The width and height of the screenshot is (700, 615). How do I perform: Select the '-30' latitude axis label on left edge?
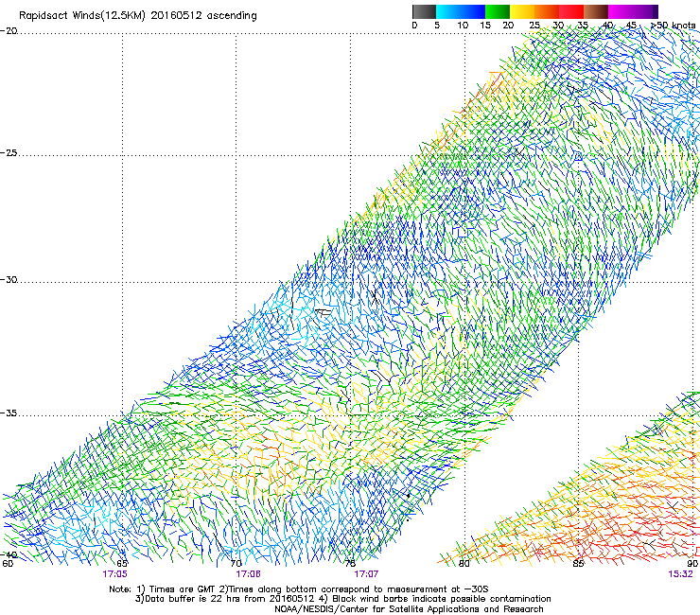click(x=9, y=279)
